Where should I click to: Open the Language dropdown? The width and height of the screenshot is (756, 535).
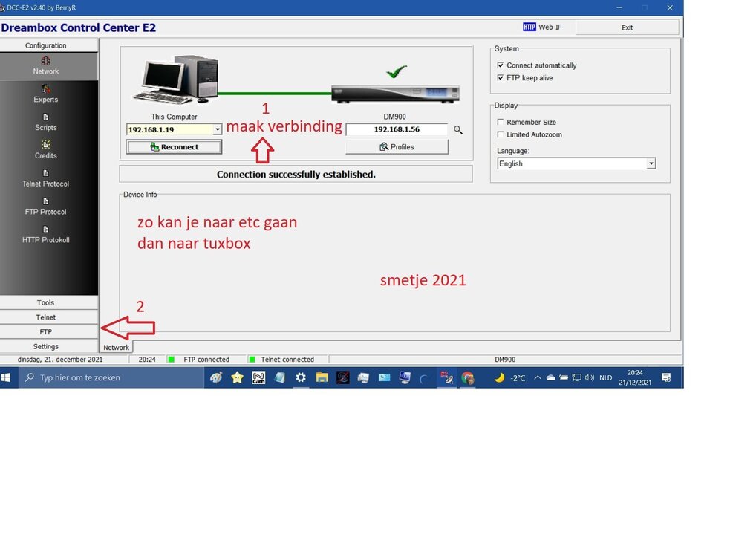[x=651, y=163]
